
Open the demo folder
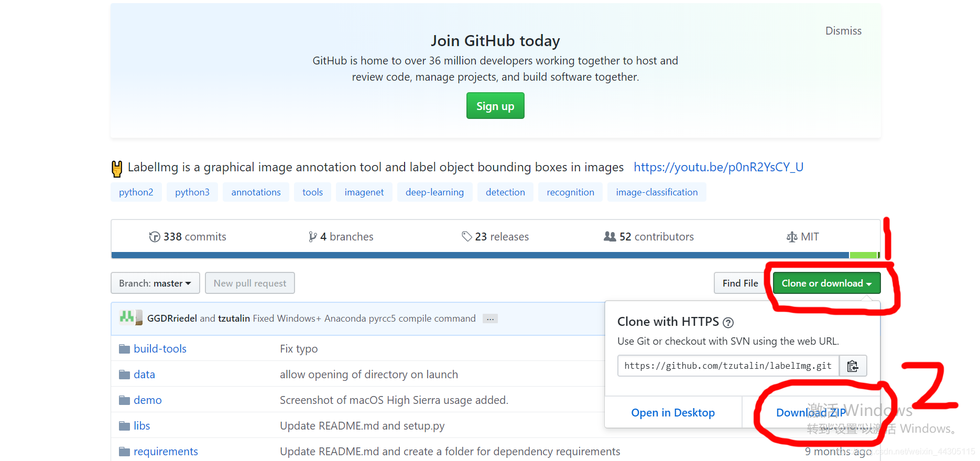[147, 400]
